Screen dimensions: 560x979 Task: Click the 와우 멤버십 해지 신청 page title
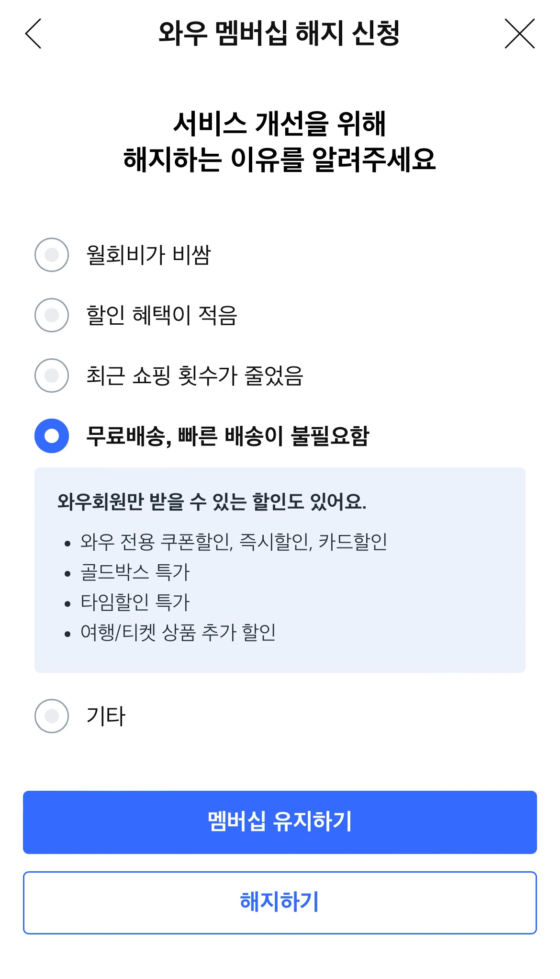click(279, 34)
